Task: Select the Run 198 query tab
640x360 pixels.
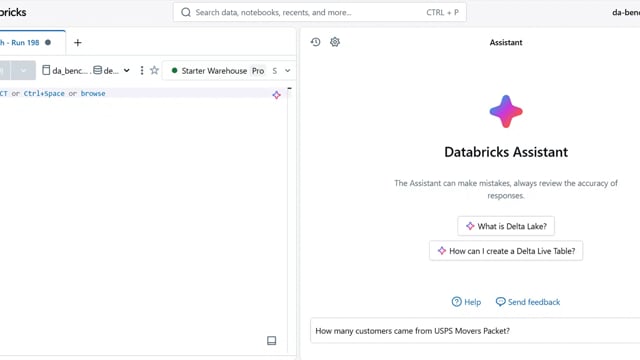Action: [25, 42]
